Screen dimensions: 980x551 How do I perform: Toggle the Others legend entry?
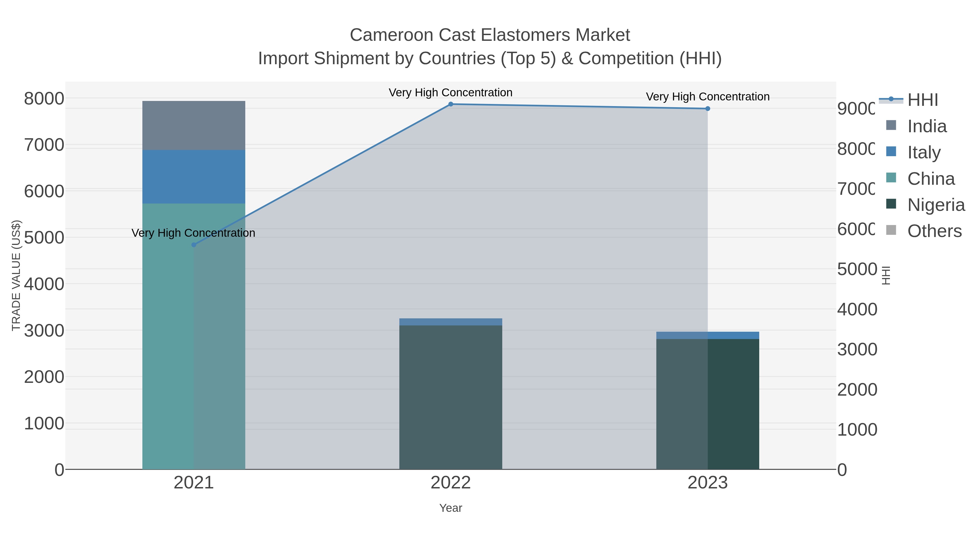(924, 231)
